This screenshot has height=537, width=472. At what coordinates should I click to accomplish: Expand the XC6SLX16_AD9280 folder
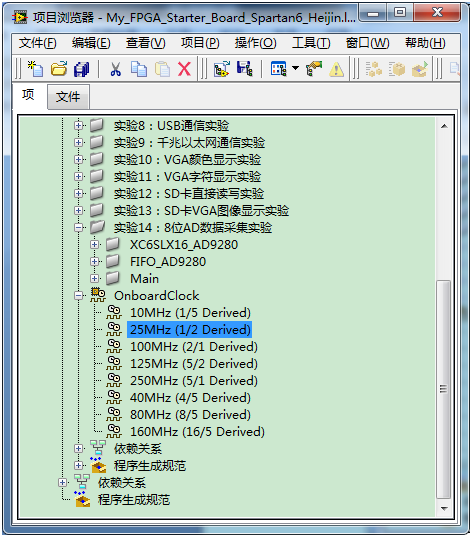tap(95, 245)
